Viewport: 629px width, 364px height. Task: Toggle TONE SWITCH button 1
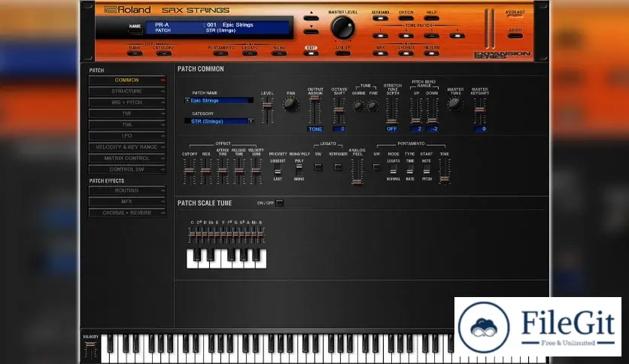(x=380, y=35)
